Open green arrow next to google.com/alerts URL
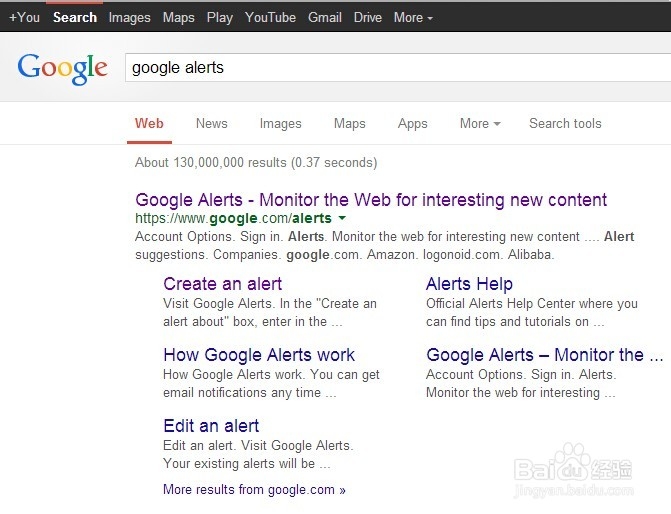671x514 pixels. [342, 218]
